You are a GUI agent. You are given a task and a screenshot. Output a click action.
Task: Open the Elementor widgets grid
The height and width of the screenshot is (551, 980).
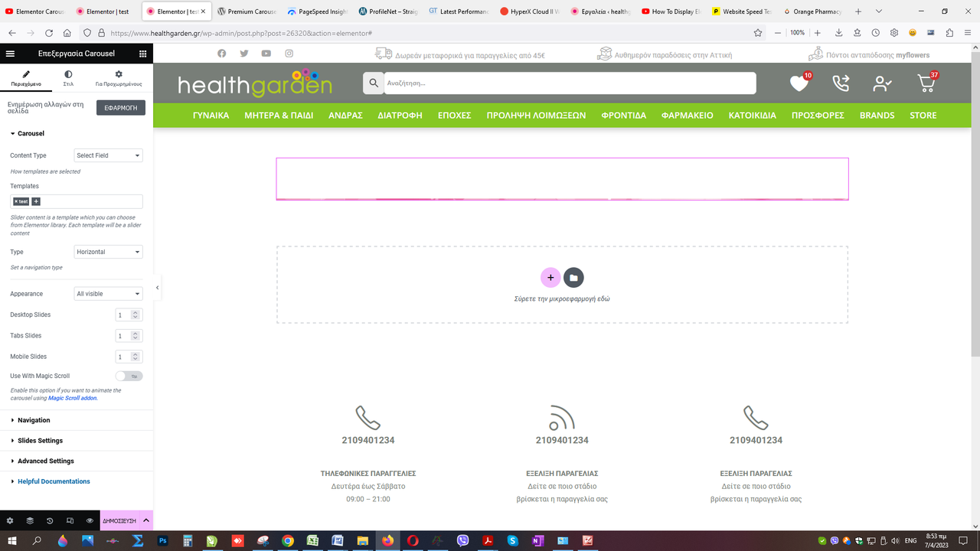tap(142, 54)
